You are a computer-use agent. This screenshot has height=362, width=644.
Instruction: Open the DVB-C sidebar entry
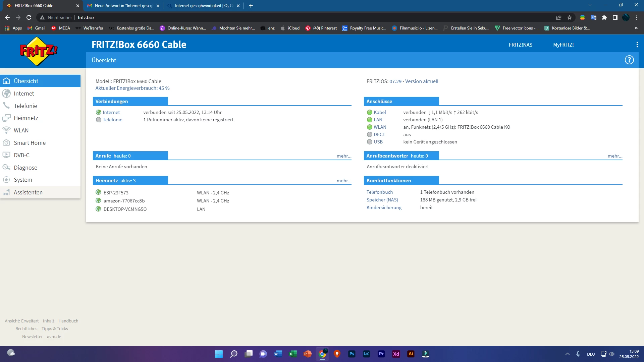[21, 155]
